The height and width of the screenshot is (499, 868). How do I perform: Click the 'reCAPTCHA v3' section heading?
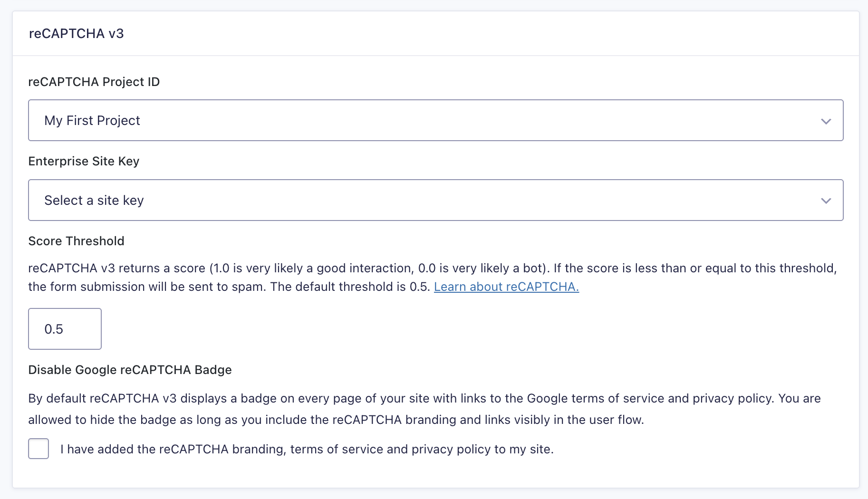[x=77, y=34]
